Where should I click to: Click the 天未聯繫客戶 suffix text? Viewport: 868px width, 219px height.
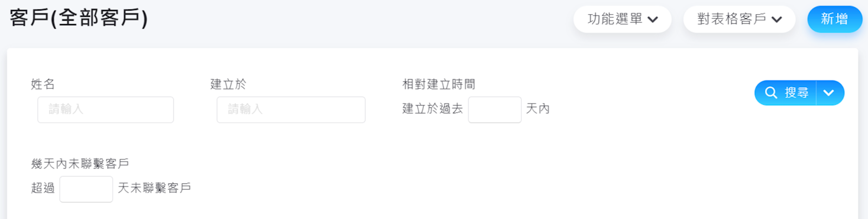pyautogui.click(x=154, y=188)
